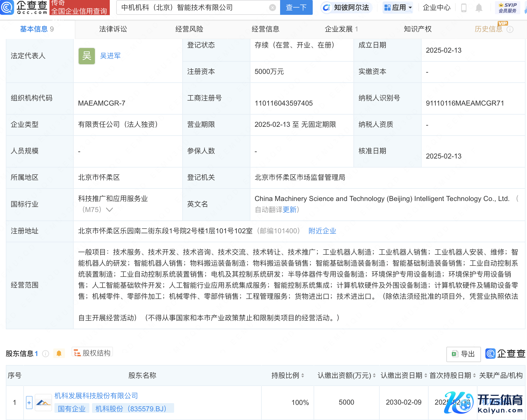Click legal representative avatar 吴
The image size is (527, 420).
[87, 56]
